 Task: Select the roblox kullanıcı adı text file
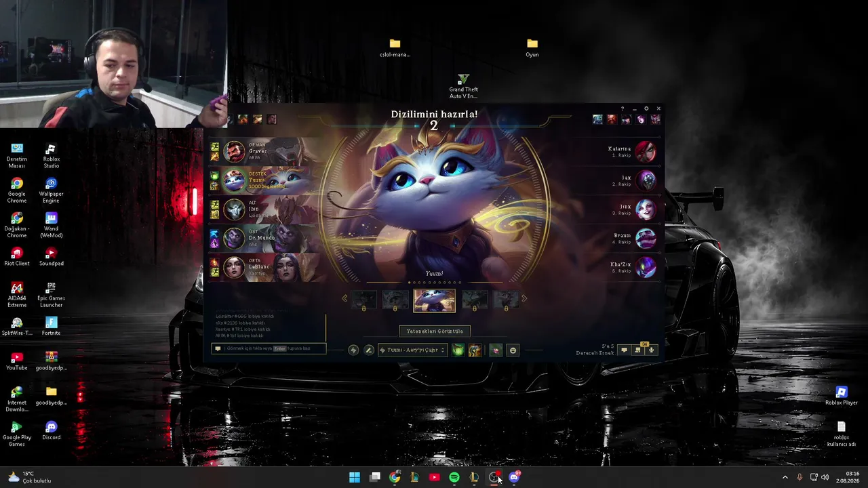[842, 434]
